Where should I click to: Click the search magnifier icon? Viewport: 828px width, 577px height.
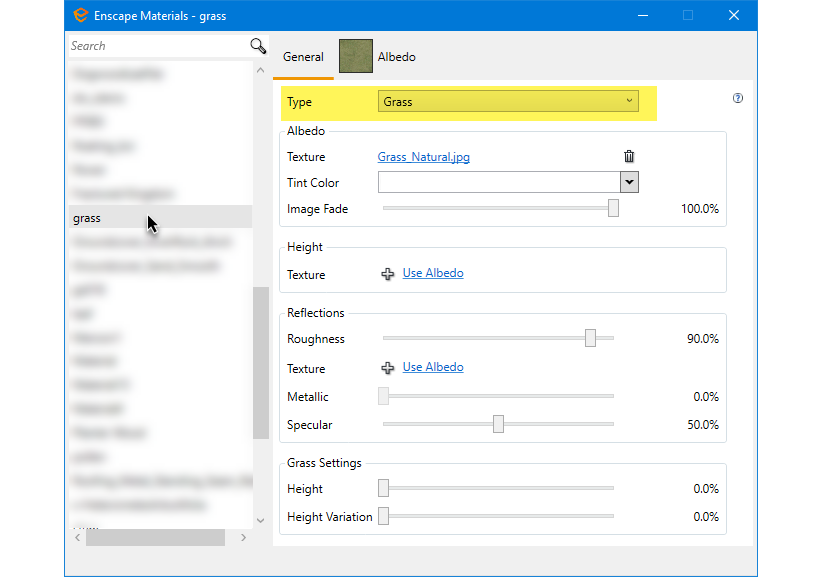coord(258,46)
